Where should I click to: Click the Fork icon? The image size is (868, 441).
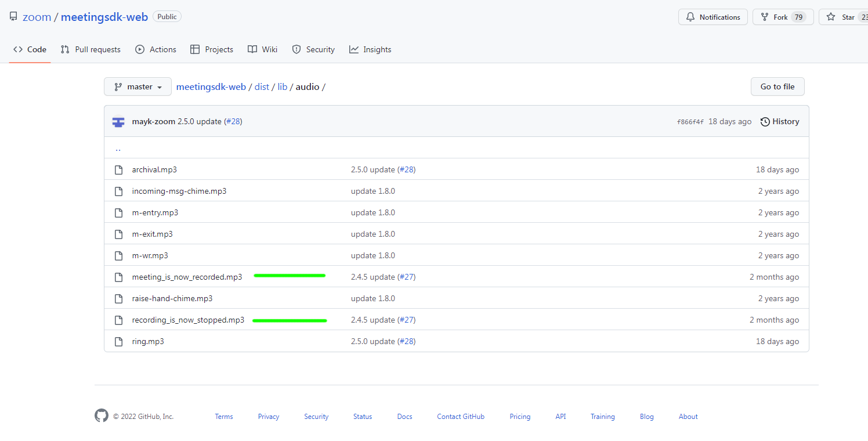(x=765, y=17)
